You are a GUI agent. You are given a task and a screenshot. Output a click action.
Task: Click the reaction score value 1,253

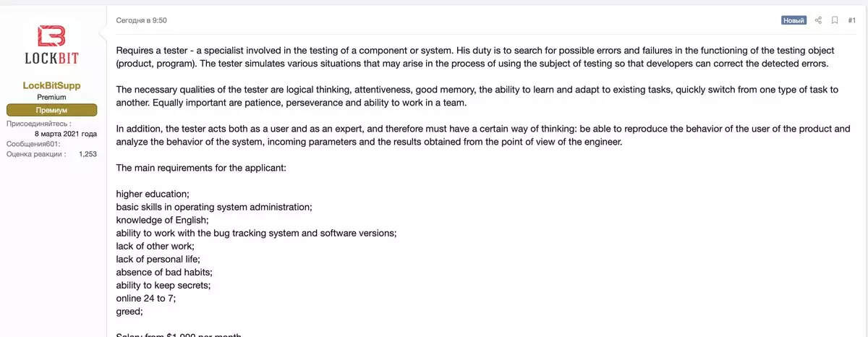[88, 154]
